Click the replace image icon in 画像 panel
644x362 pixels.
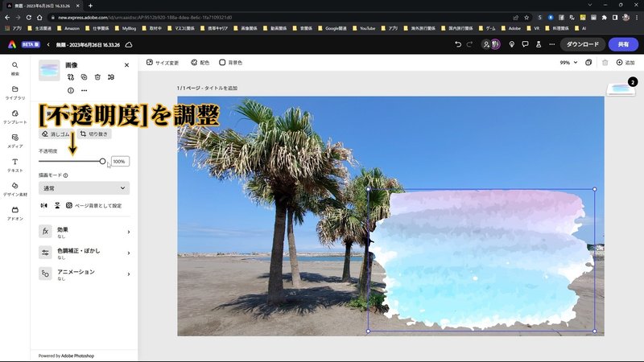pos(71,77)
